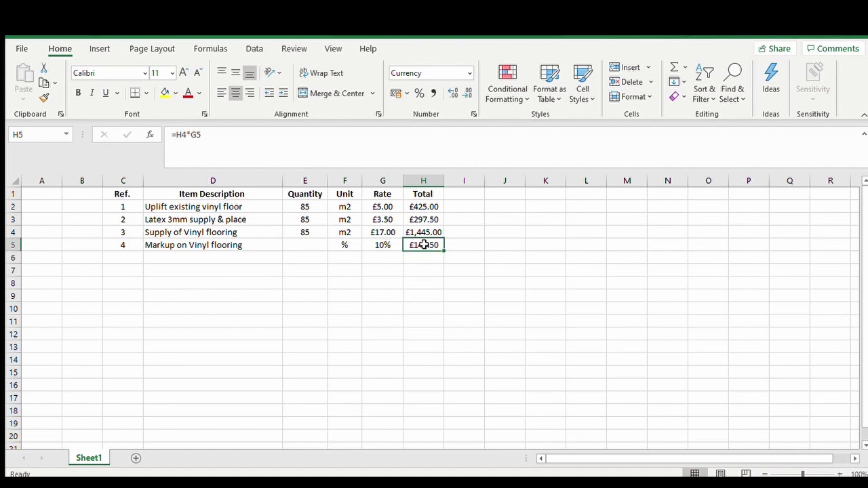Increase font size with larger A icon
The image size is (868, 488).
point(184,73)
